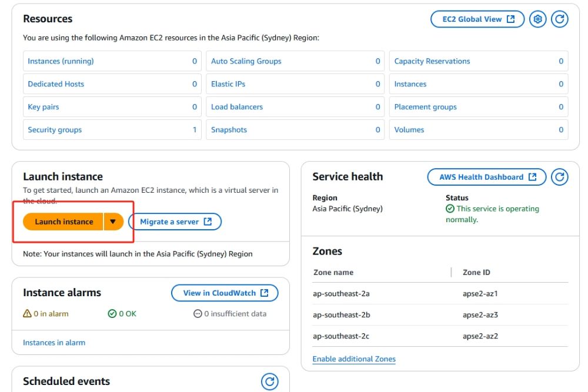588x392 pixels.
Task: Click the Resources settings gear icon
Action: (537, 19)
